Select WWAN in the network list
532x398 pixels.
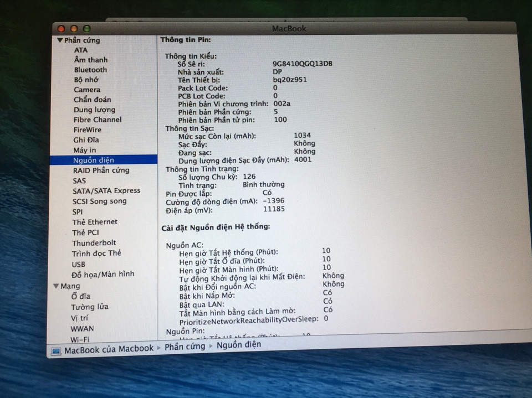click(82, 329)
